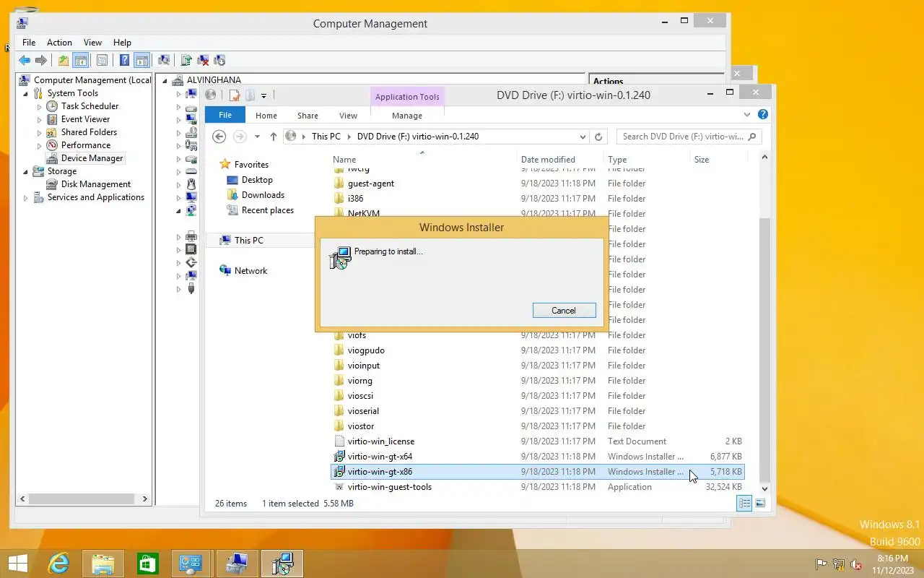Switch to details view layout icon
Screen dimensions: 924x578
[744, 504]
